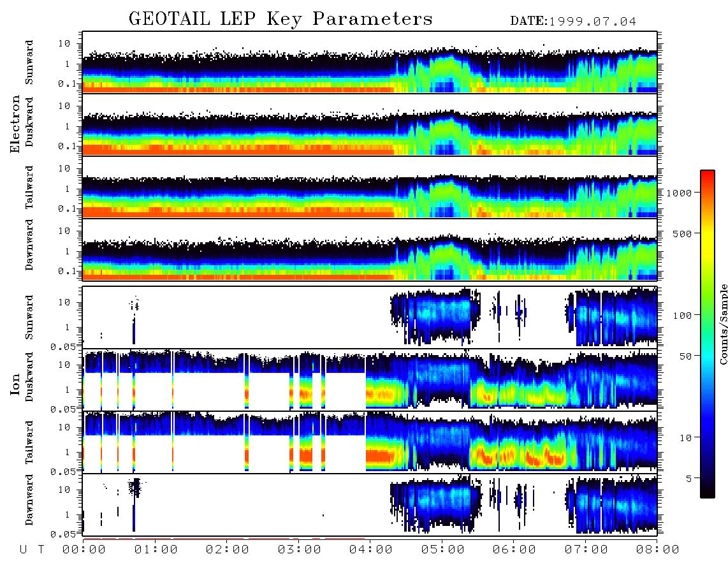Viewport: 728px width, 561px height.
Task: Click the Electron Sunward spectrogram panel
Action: tap(370, 62)
